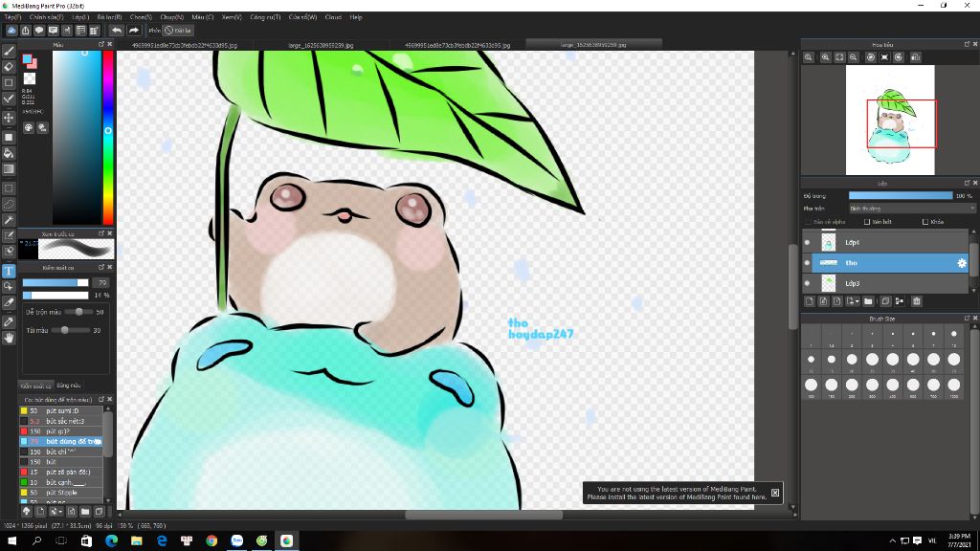980x551 pixels.
Task: Toggle visibility of Lớp4 layer
Action: (807, 242)
